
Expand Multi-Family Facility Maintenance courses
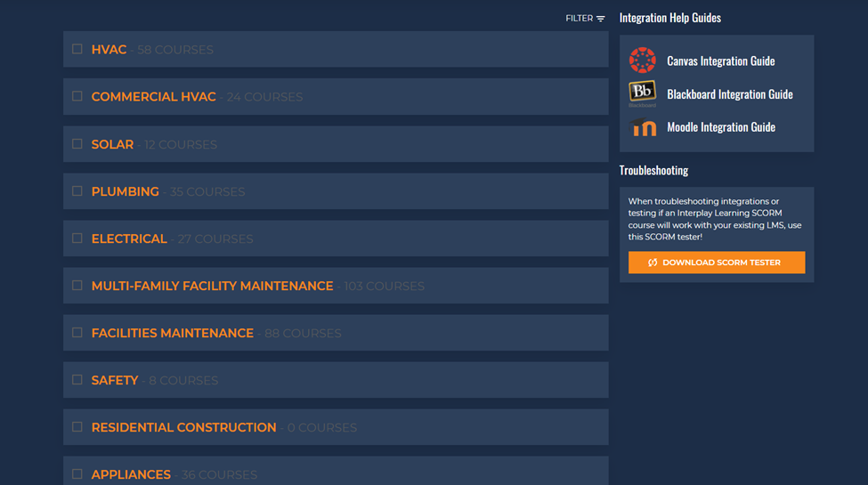click(x=336, y=285)
